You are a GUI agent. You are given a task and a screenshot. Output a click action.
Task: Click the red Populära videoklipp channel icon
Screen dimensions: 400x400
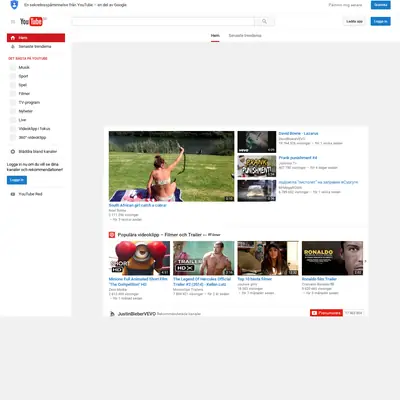pyautogui.click(x=112, y=235)
